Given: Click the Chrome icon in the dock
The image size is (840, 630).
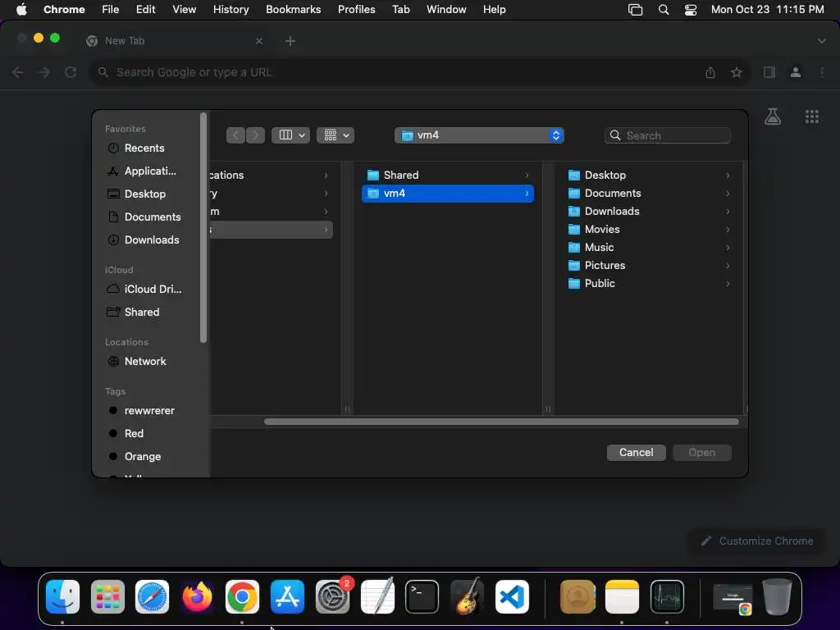Looking at the screenshot, I should click(x=242, y=596).
